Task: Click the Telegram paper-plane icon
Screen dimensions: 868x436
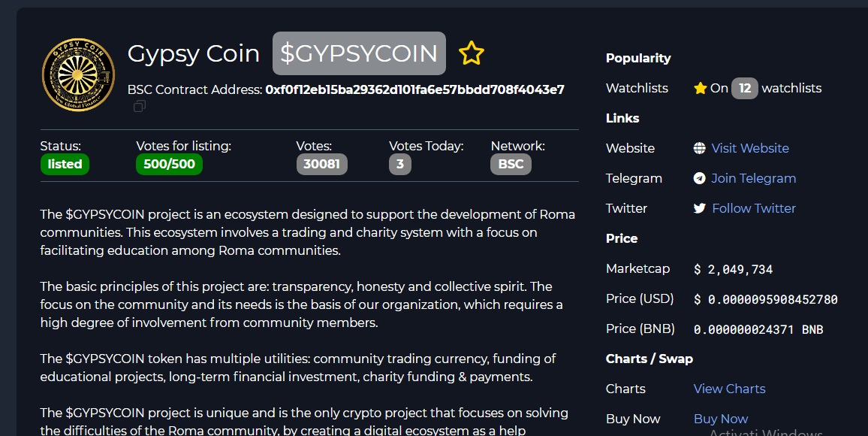Action: coord(700,178)
